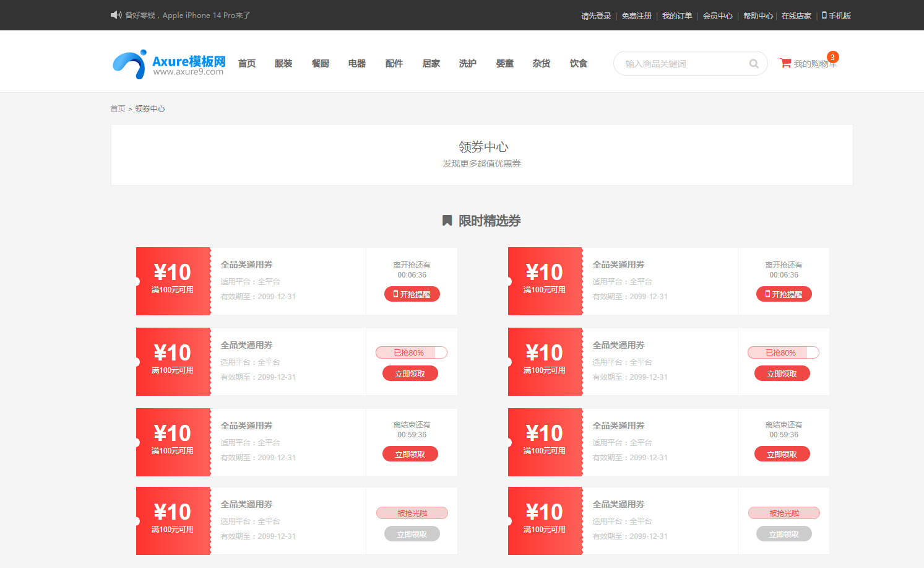
Task: Click the magnifier search icon
Action: coord(754,64)
